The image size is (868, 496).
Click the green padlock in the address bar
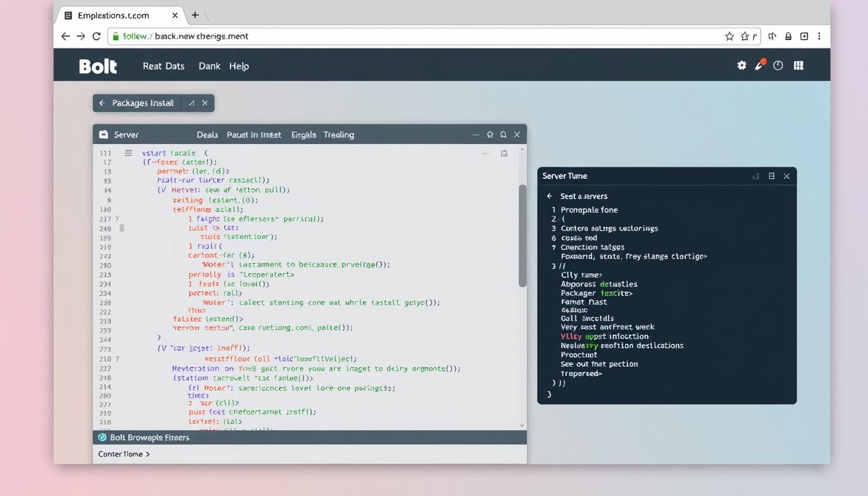(115, 37)
